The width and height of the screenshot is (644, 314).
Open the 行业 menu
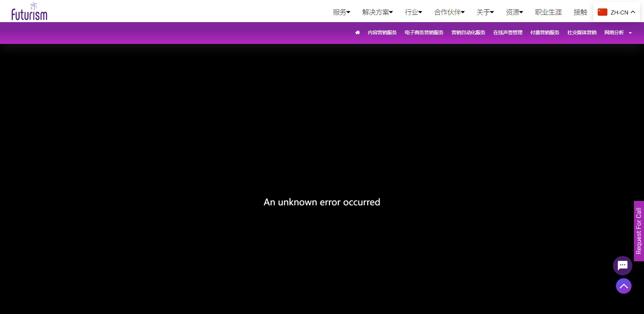(413, 12)
